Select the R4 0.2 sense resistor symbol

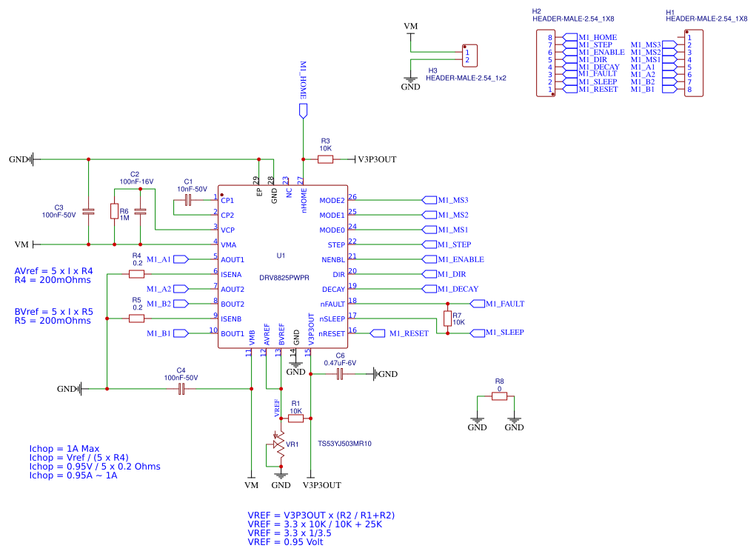pyautogui.click(x=136, y=274)
